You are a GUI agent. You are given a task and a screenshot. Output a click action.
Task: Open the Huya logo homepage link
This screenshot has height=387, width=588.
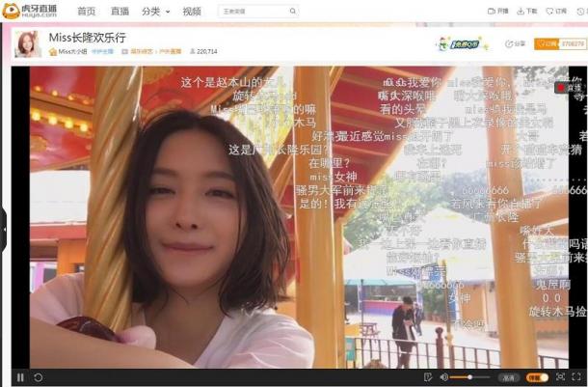click(29, 11)
